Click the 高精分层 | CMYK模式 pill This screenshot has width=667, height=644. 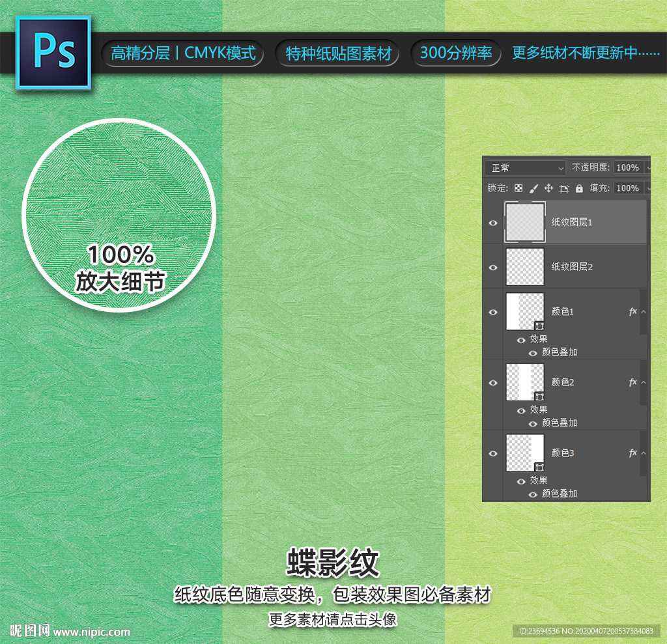click(183, 53)
